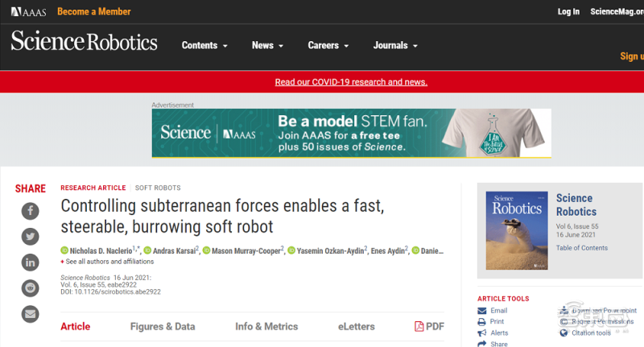Image resolution: width=644 pixels, height=347 pixels.
Task: Click author name Enes Aydin
Action: (388, 251)
